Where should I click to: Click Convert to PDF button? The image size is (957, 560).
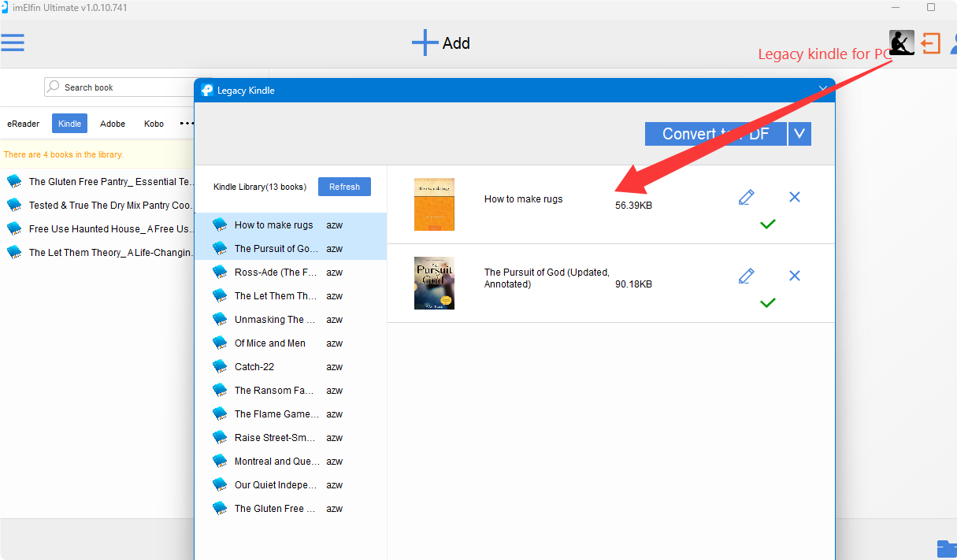click(x=715, y=134)
